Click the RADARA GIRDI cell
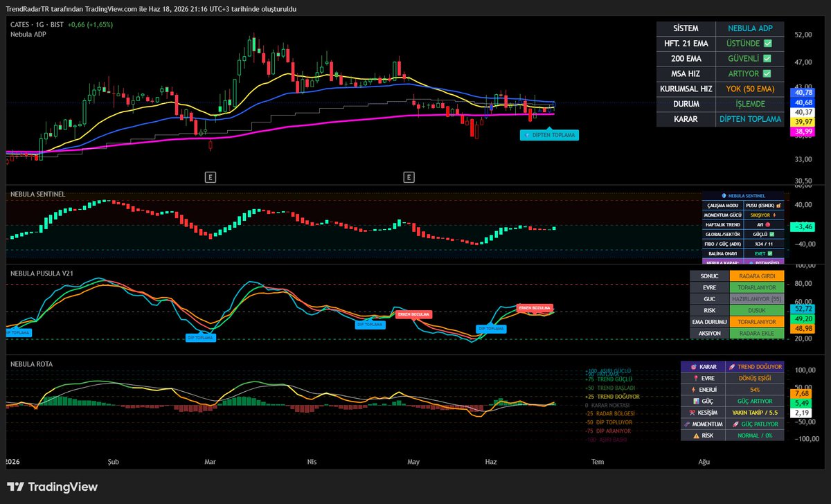Image resolution: width=831 pixels, height=504 pixels. click(756, 276)
